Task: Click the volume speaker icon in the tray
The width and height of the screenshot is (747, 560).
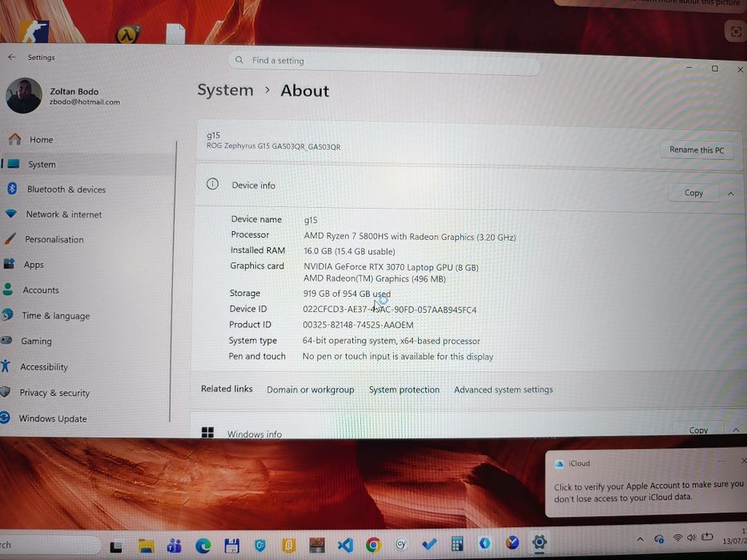Action: click(691, 538)
